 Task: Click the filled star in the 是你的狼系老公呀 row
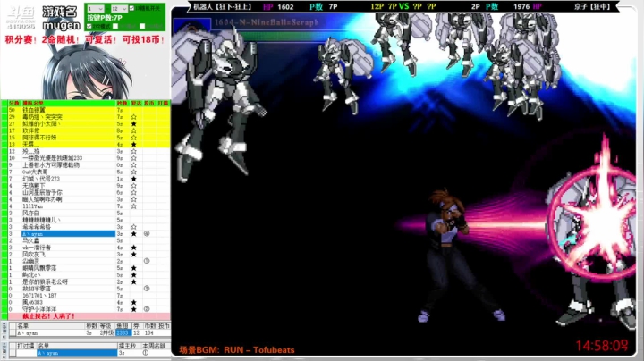point(133,281)
